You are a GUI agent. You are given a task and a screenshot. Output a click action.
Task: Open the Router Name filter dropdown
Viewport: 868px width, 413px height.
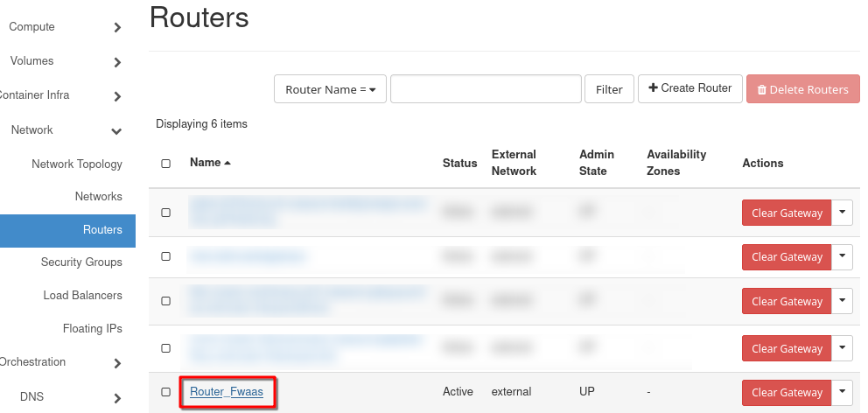[x=330, y=89]
